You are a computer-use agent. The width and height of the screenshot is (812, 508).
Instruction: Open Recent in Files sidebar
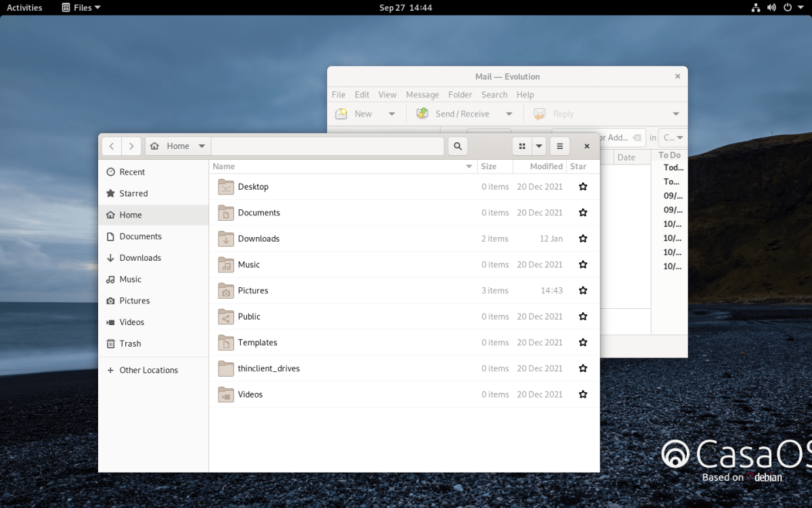[154, 172]
